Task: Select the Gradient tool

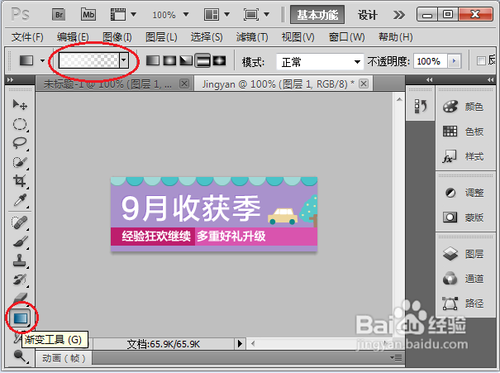Action: click(x=21, y=318)
